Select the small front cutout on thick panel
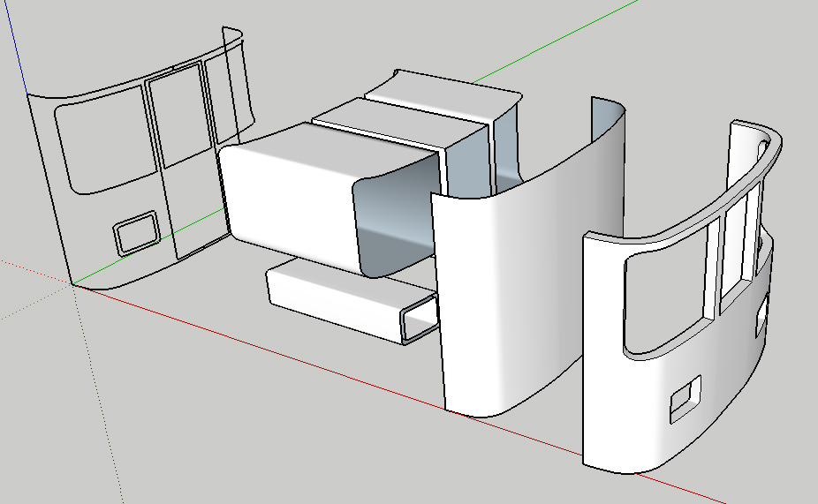 685,398
